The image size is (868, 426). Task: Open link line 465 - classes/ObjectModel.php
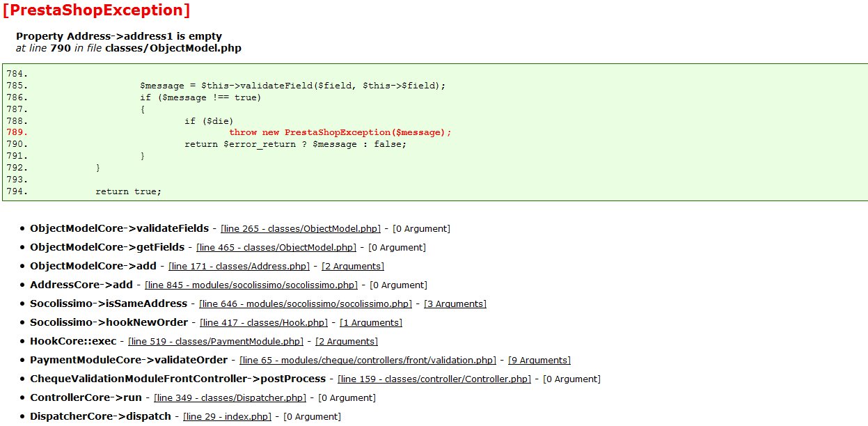(276, 247)
